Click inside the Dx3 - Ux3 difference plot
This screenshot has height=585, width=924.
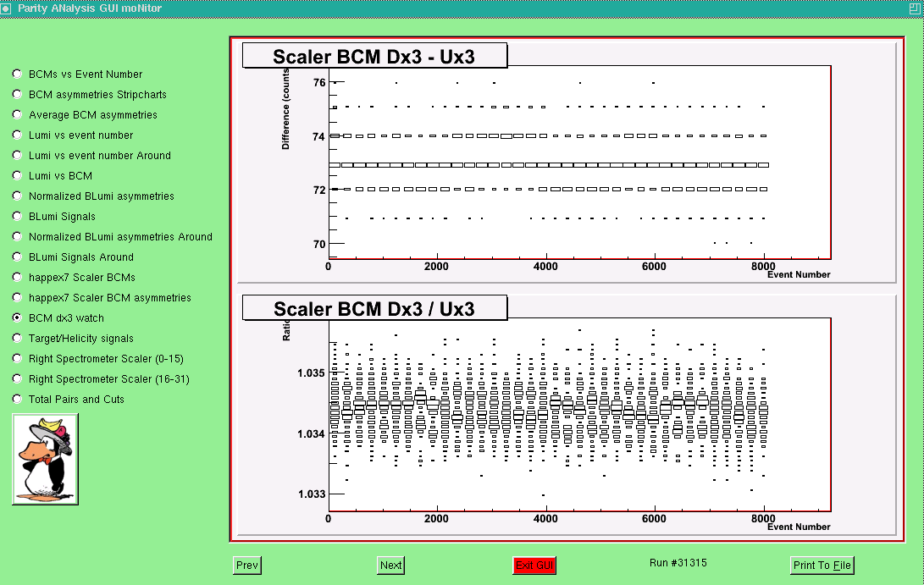580,163
